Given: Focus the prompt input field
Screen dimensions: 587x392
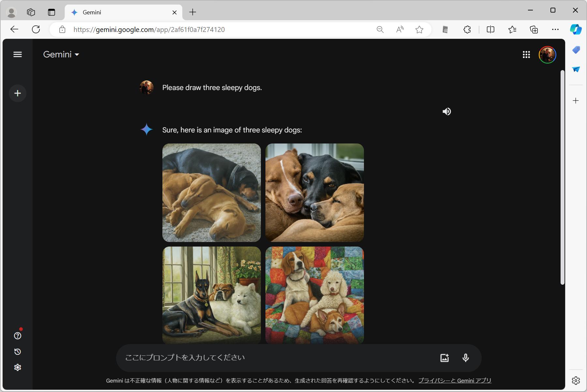Looking at the screenshot, I should pos(277,358).
